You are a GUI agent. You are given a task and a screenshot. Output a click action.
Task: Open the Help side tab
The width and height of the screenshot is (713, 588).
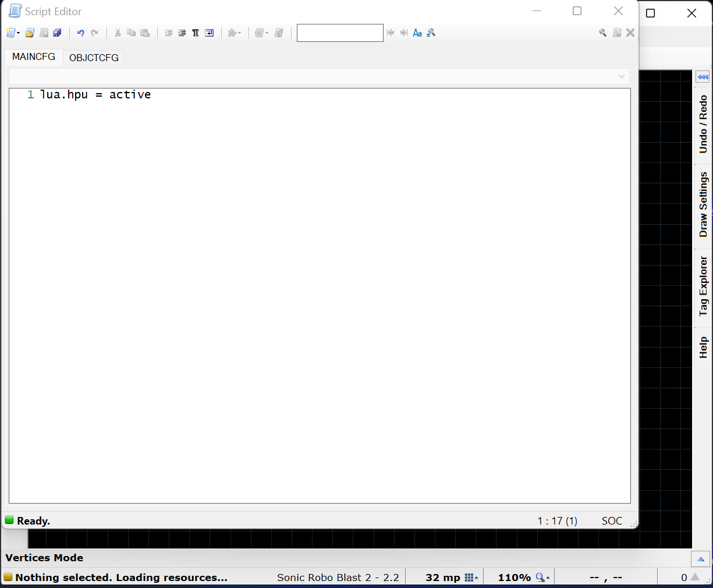click(703, 348)
